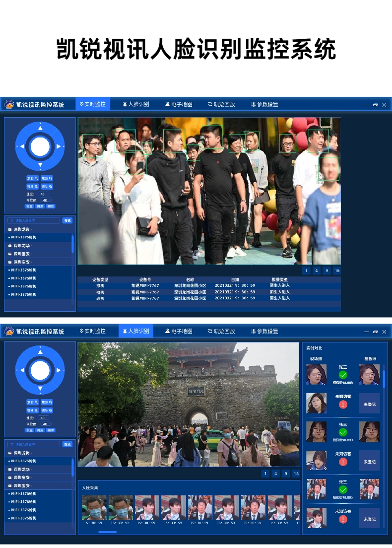Open the 速度 dropdown in upper window
The width and height of the screenshot is (392, 548).
pyautogui.click(x=44, y=194)
